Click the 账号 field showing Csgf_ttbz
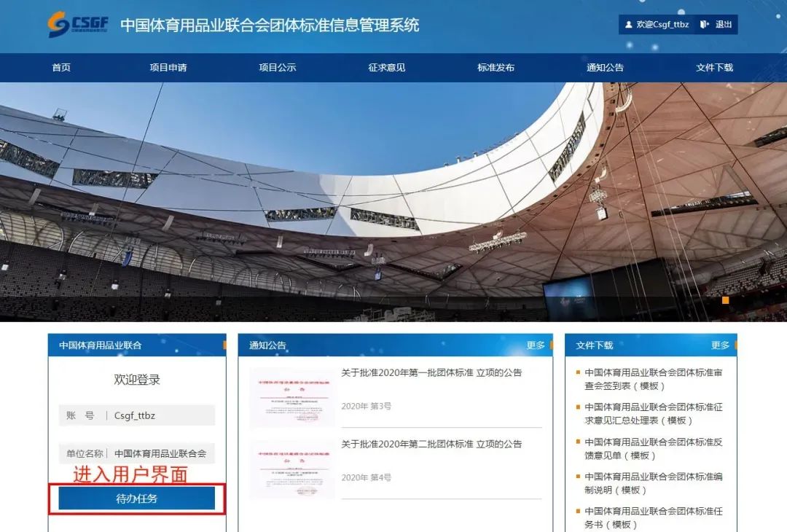 tap(136, 415)
